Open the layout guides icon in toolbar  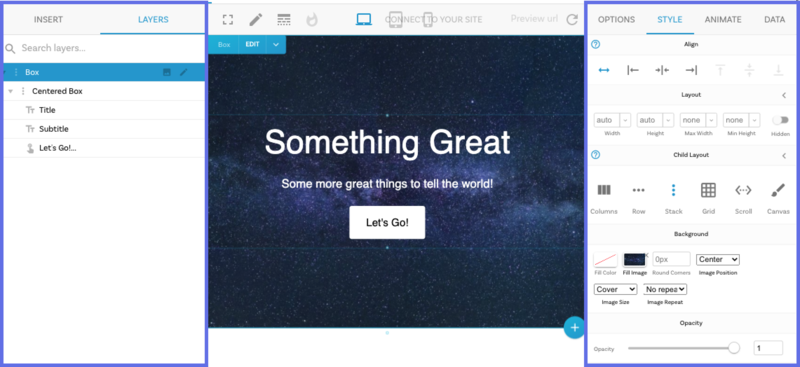click(284, 19)
